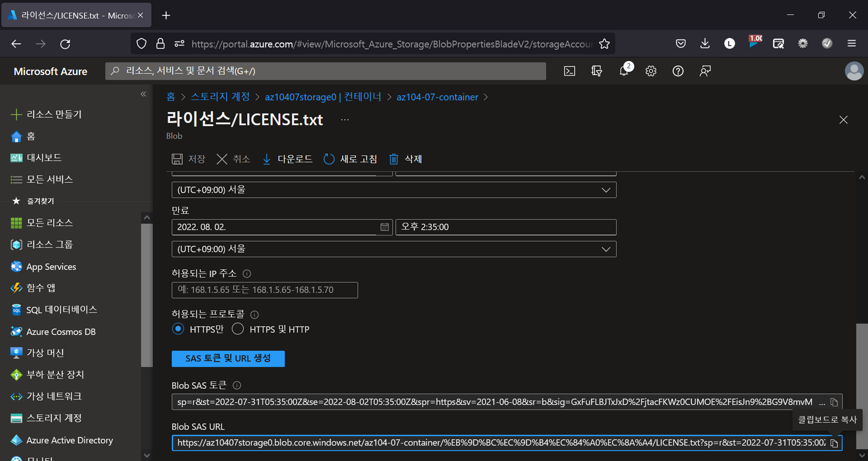This screenshot has height=461, width=868.
Task: Click 저장 save toolbar button
Action: coord(188,159)
